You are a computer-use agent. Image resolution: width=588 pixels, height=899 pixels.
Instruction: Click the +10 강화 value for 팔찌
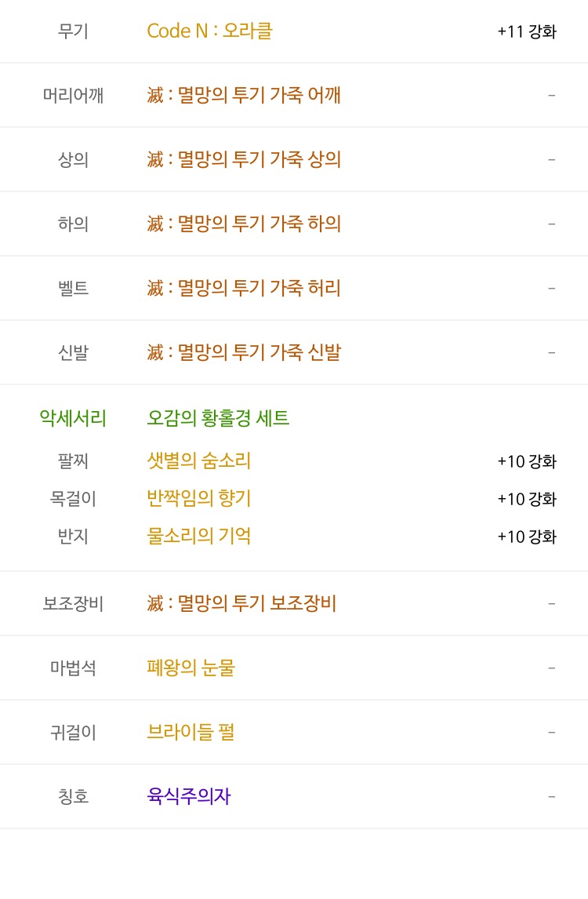click(x=527, y=461)
